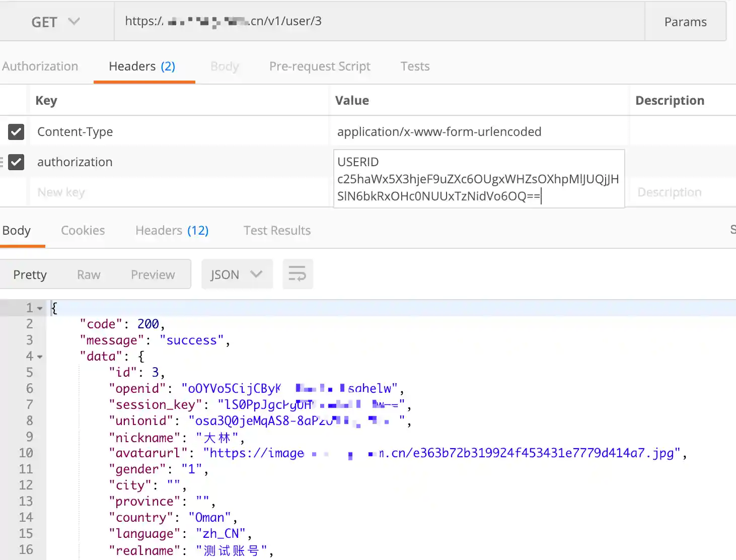The width and height of the screenshot is (736, 560).
Task: View response Headers (12) tab
Action: [x=172, y=231]
